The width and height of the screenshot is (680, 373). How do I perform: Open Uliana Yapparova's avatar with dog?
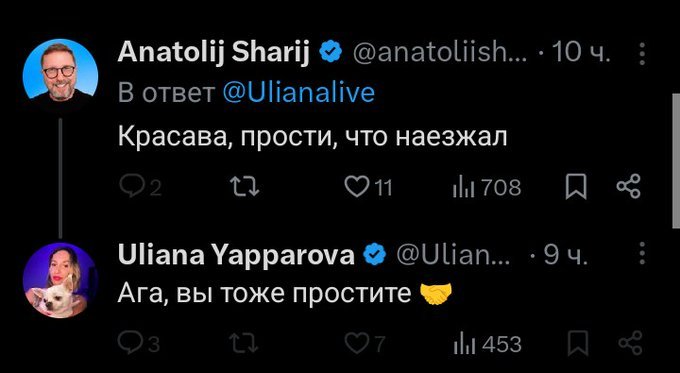(60, 281)
